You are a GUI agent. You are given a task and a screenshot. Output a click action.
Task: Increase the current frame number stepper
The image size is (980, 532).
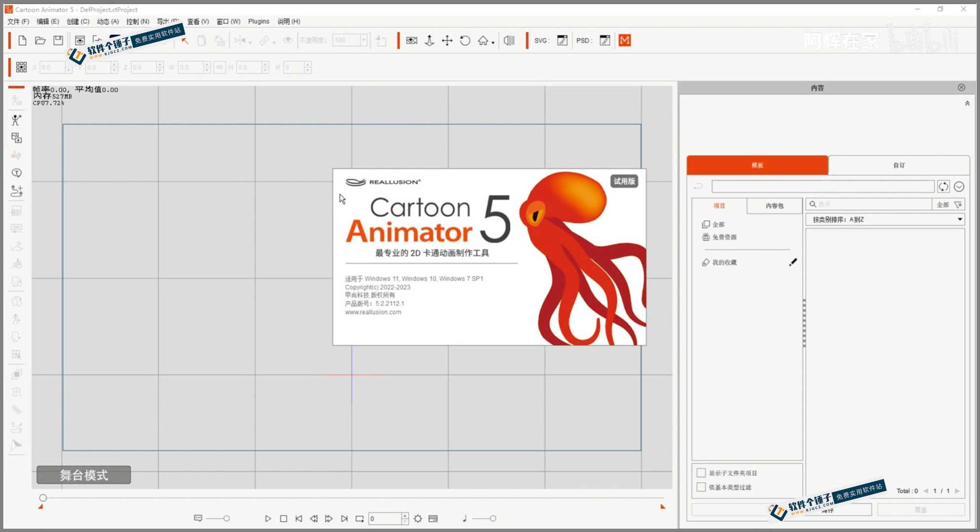405,515
